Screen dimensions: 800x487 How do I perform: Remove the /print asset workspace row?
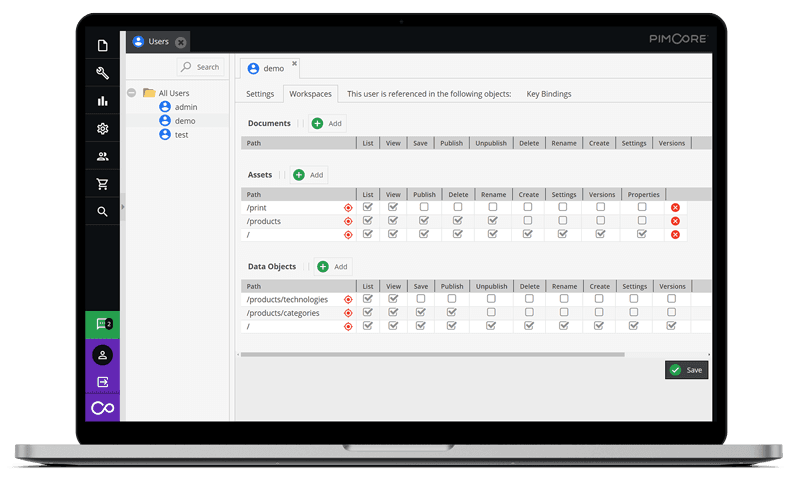675,208
